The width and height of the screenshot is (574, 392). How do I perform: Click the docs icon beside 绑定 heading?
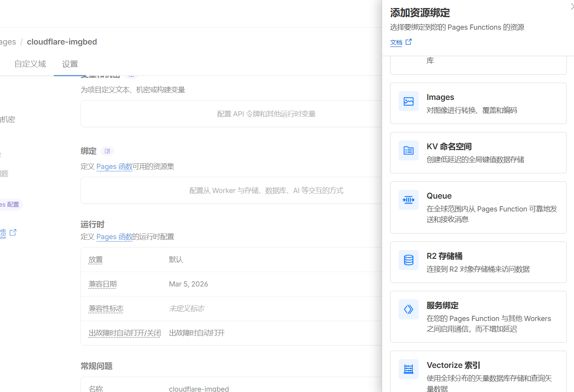[x=107, y=151]
